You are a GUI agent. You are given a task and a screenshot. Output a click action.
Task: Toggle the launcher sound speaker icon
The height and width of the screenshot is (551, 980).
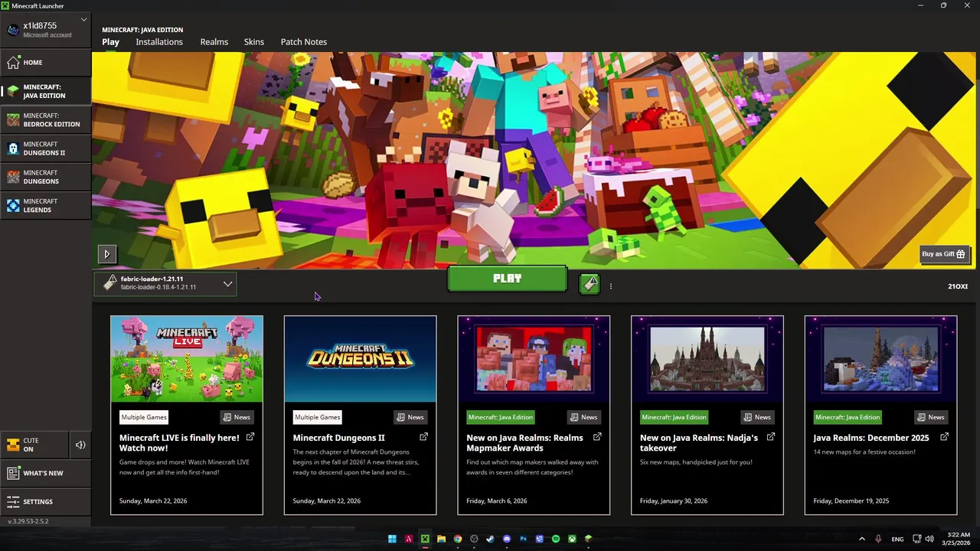(x=80, y=445)
